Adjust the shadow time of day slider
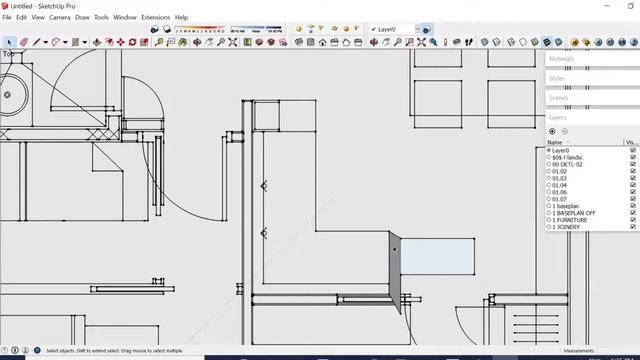640x360 pixels. pos(256,29)
